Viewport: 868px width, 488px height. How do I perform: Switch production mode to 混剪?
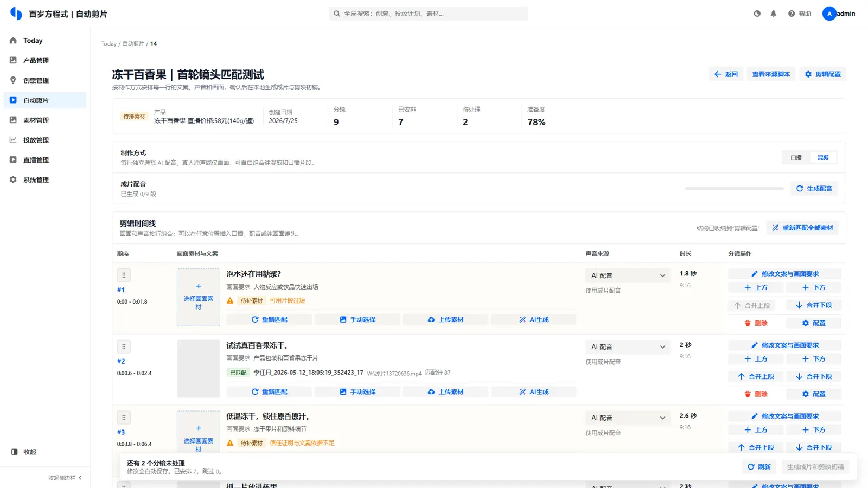click(823, 158)
